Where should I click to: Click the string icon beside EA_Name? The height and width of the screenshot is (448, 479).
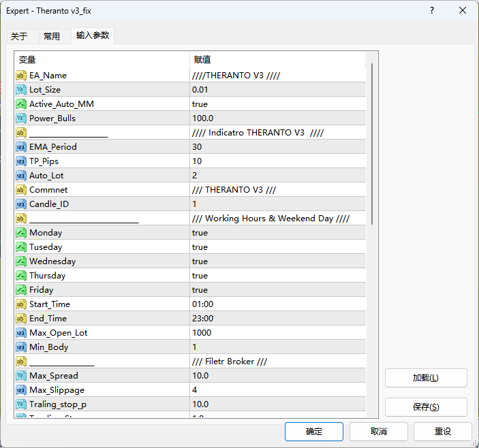tap(21, 76)
